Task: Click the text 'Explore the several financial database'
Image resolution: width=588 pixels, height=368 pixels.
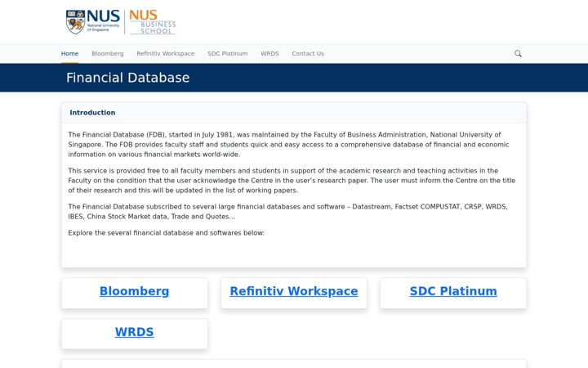Action: 166,233
